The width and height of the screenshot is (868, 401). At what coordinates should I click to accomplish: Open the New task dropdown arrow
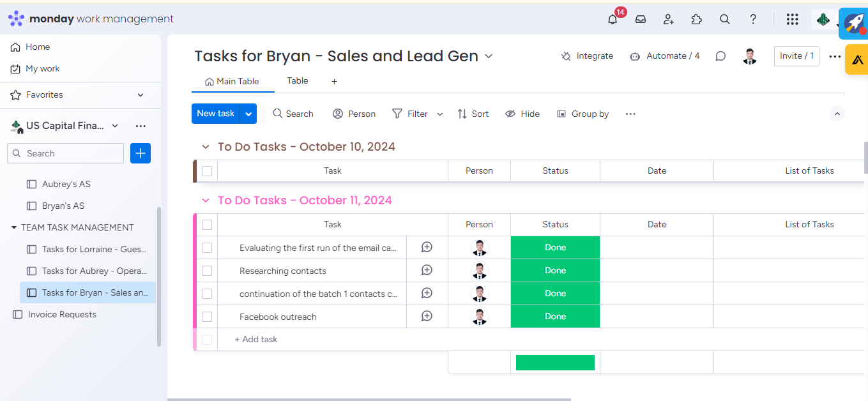pos(248,114)
